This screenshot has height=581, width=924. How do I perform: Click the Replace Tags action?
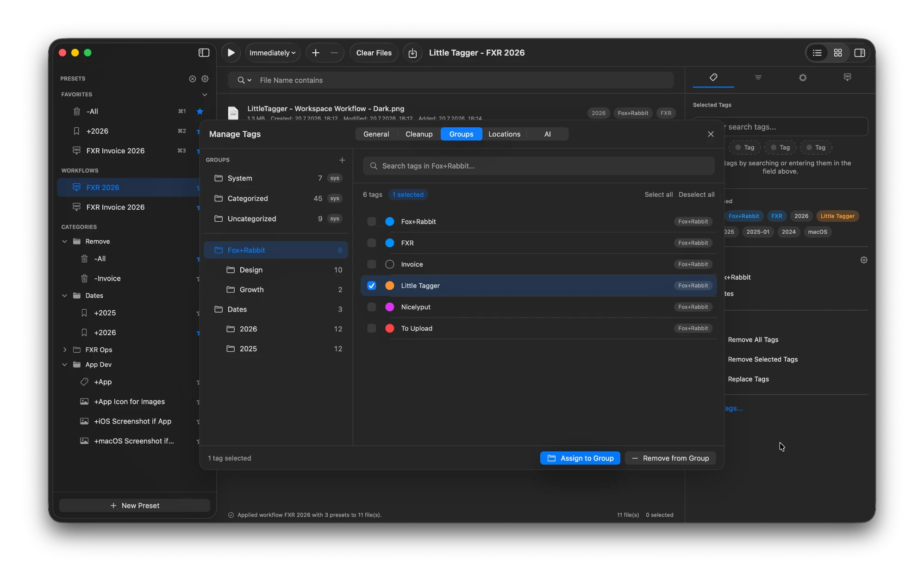748,379
